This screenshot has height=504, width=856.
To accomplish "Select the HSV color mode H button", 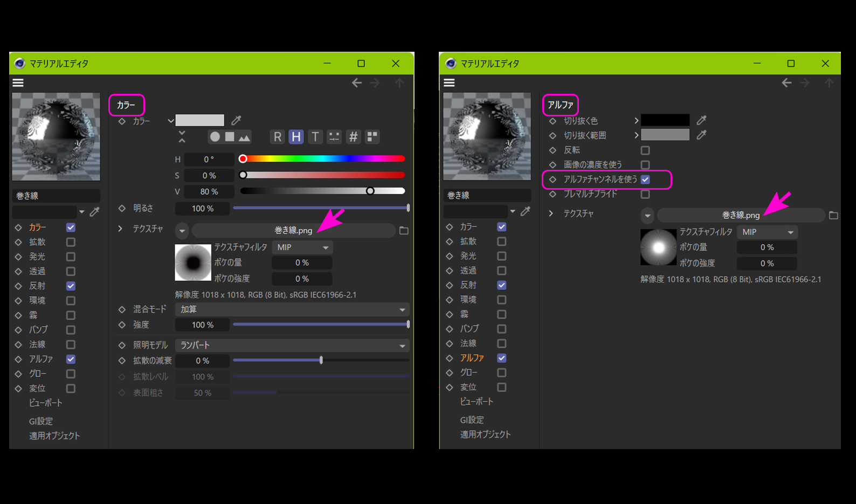I will pyautogui.click(x=296, y=137).
